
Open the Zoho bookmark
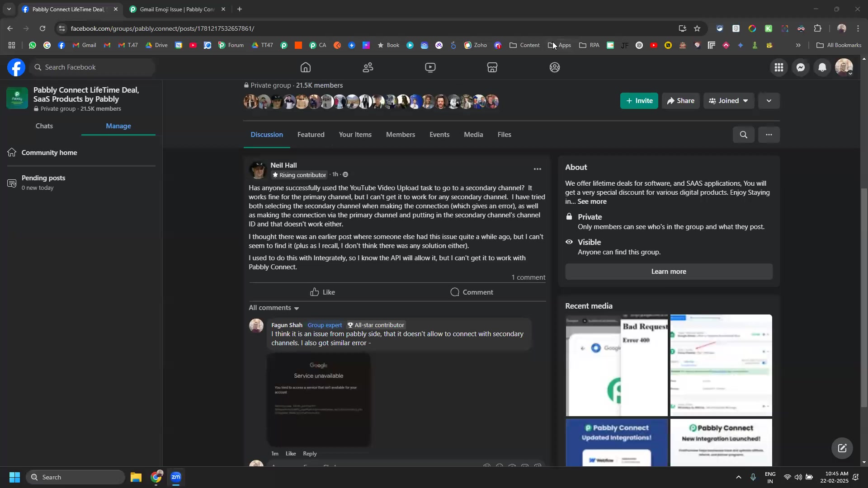pyautogui.click(x=476, y=45)
